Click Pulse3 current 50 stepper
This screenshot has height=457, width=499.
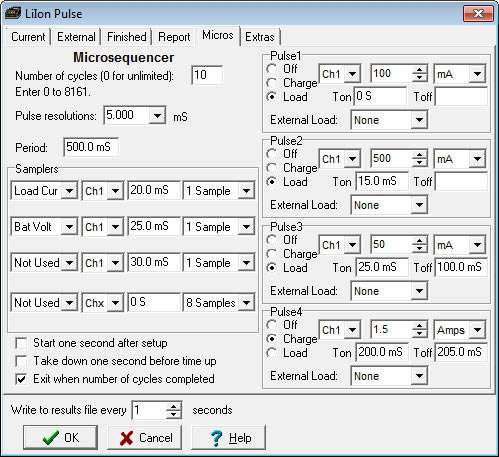click(x=419, y=245)
